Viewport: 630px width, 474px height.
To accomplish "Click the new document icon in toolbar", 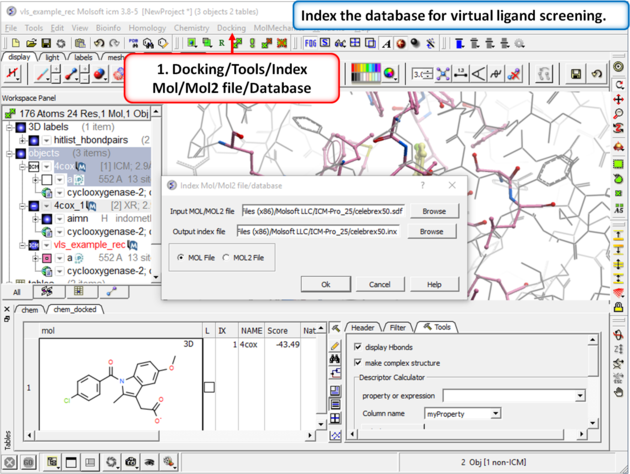I will [17, 44].
